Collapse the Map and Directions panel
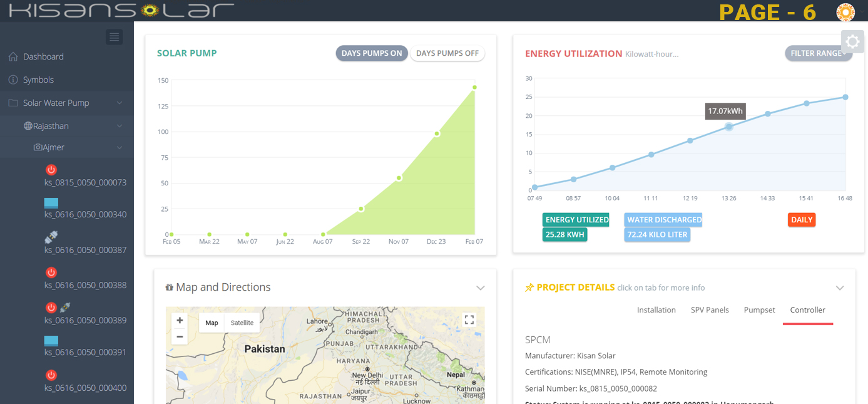868x404 pixels. [480, 288]
